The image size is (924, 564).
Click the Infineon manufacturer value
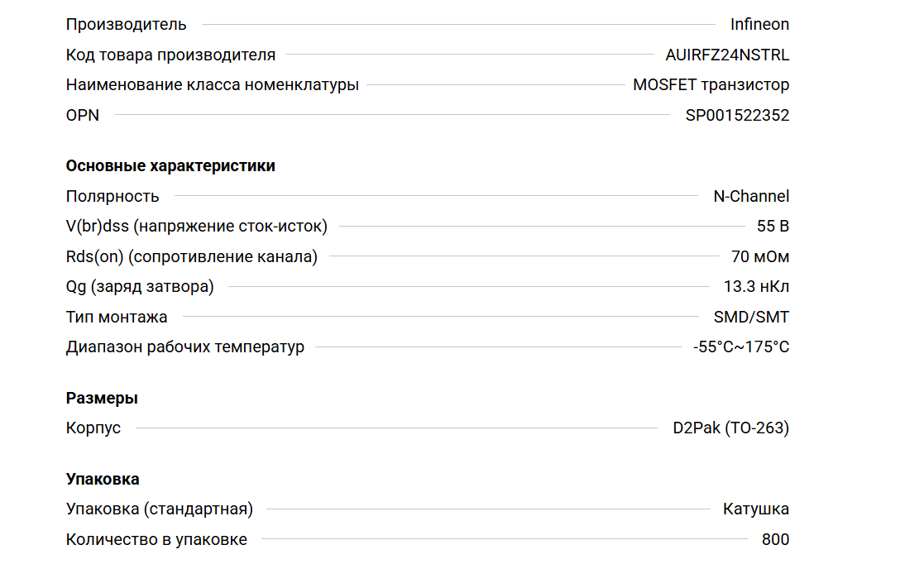[x=759, y=25]
